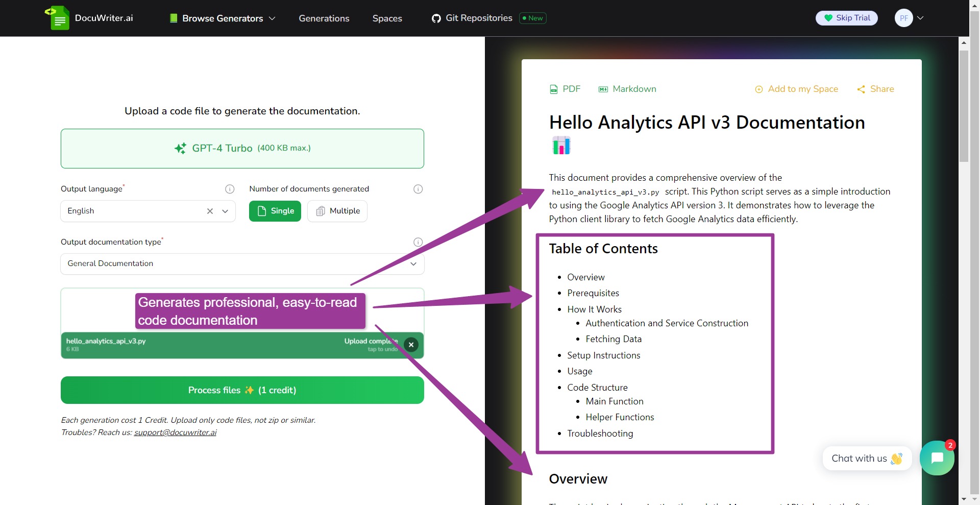The height and width of the screenshot is (505, 980).
Task: Click the Share icon
Action: [x=861, y=89]
